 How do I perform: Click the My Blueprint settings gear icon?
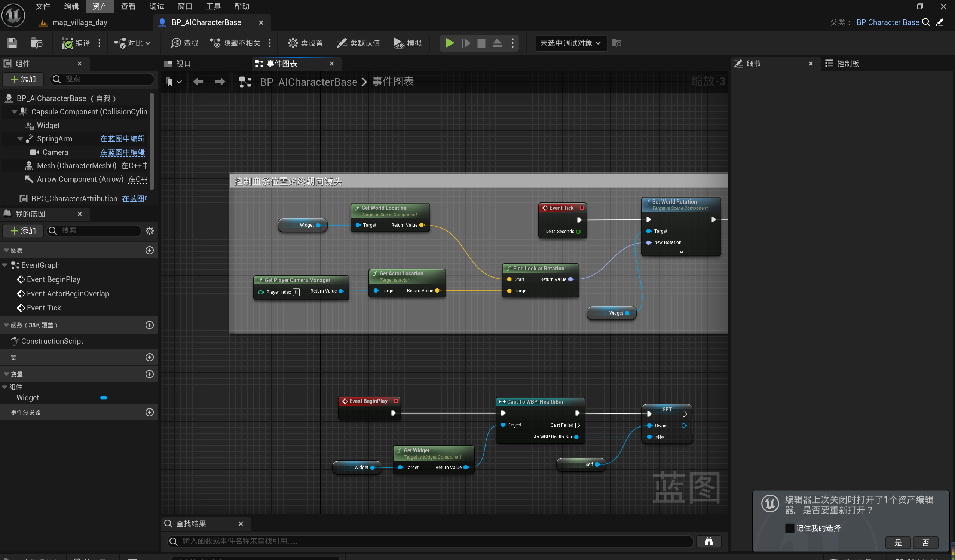pos(150,231)
